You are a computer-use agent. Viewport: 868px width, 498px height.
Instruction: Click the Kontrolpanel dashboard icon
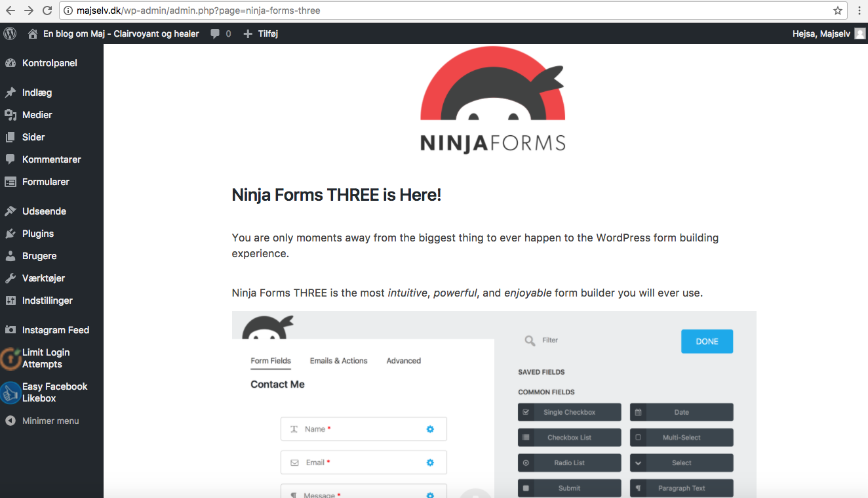tap(10, 63)
